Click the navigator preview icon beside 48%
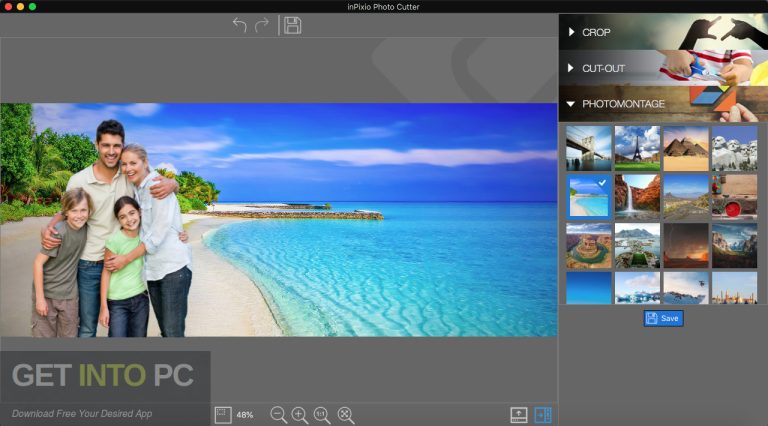The image size is (768, 426). click(223, 414)
